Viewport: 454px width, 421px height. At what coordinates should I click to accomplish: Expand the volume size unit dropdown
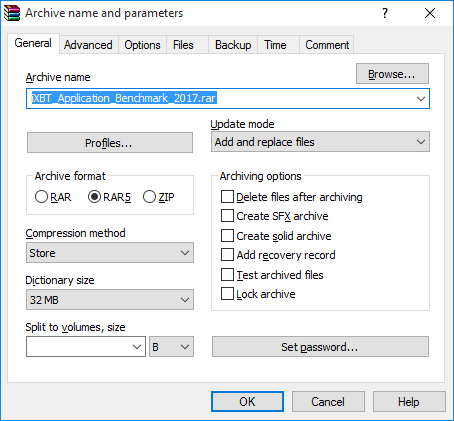pyautogui.click(x=171, y=347)
